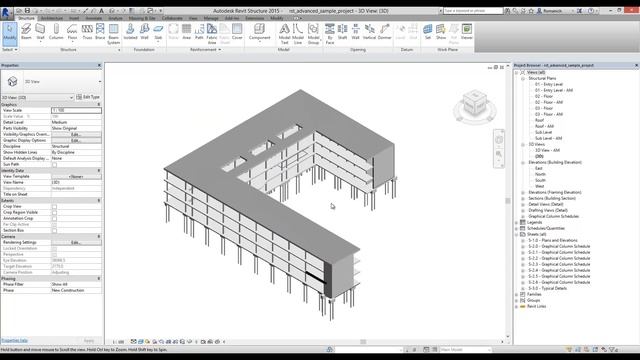Switch to the Annotate ribbon tab

click(93, 18)
